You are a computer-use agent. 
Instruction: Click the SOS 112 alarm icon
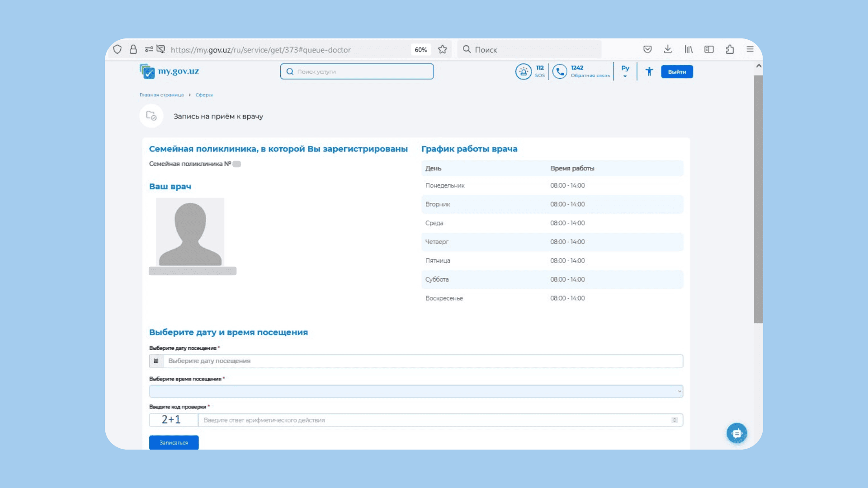[x=524, y=71]
